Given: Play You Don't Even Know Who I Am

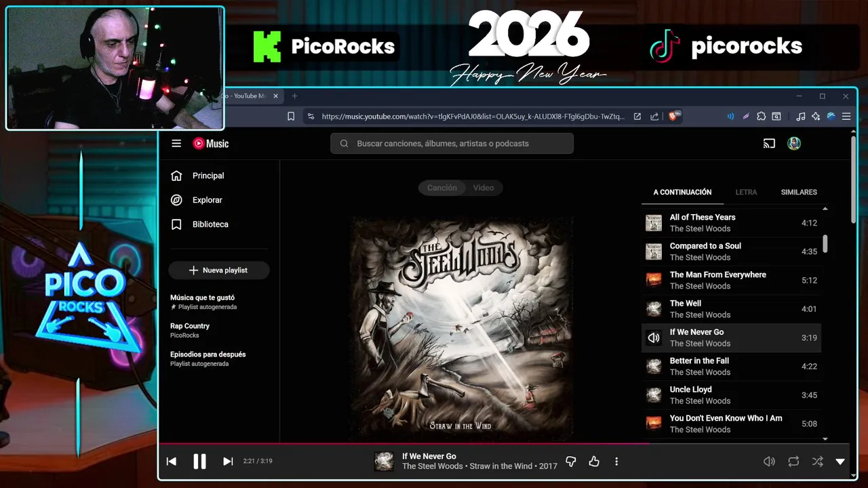Looking at the screenshot, I should coord(731,424).
